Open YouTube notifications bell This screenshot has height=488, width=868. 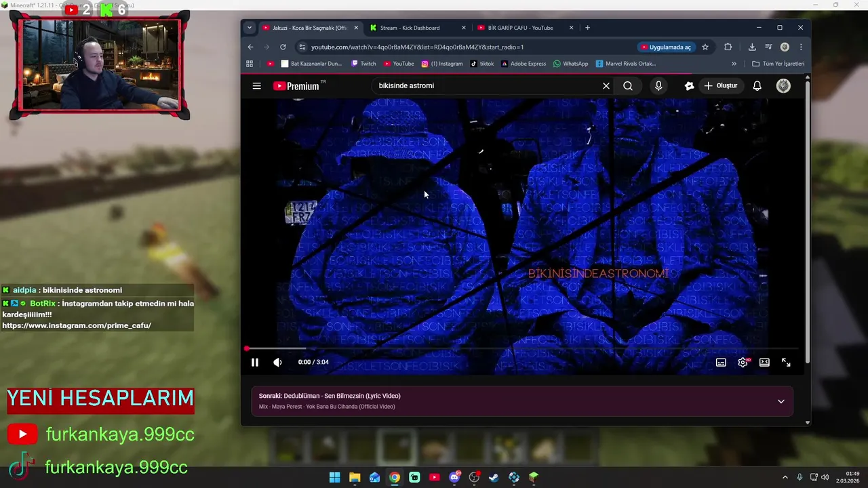pyautogui.click(x=757, y=86)
